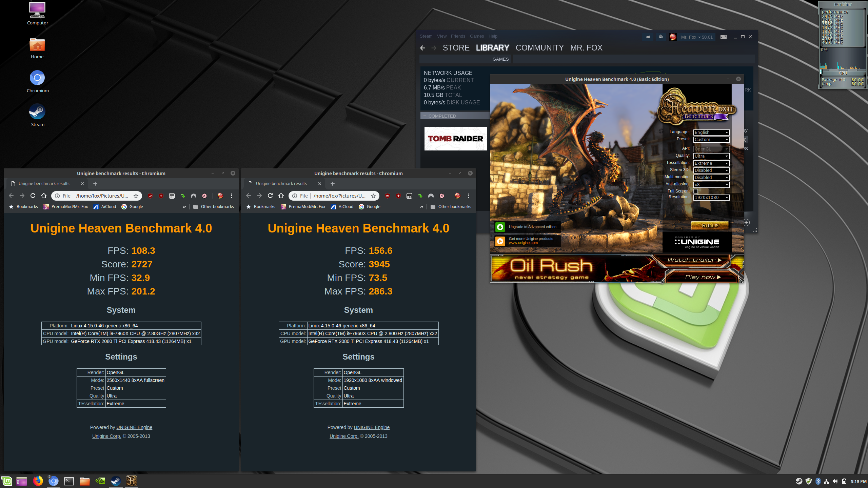868x488 pixels.
Task: Open Computer desktop icon
Action: pos(37,14)
